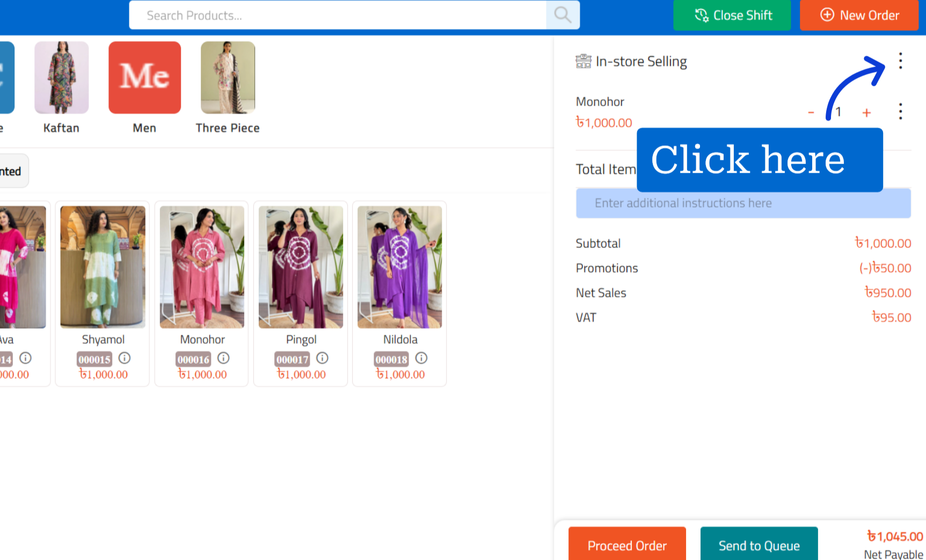The image size is (926, 560).
Task: Show info for Monohor product
Action: (223, 358)
